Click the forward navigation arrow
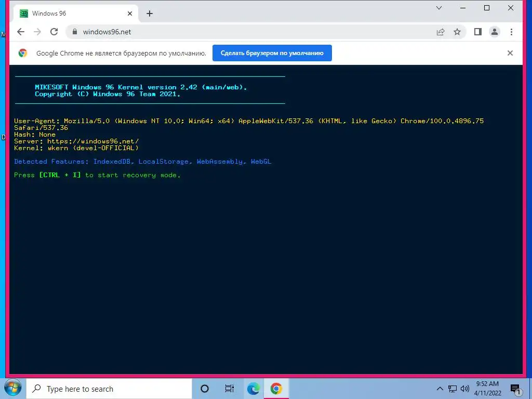The height and width of the screenshot is (399, 532). pos(37,32)
